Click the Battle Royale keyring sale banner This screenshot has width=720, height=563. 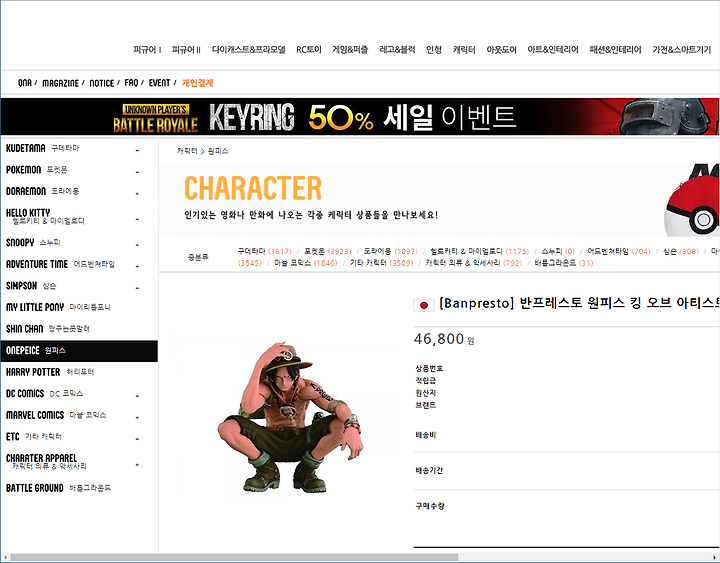(360, 117)
